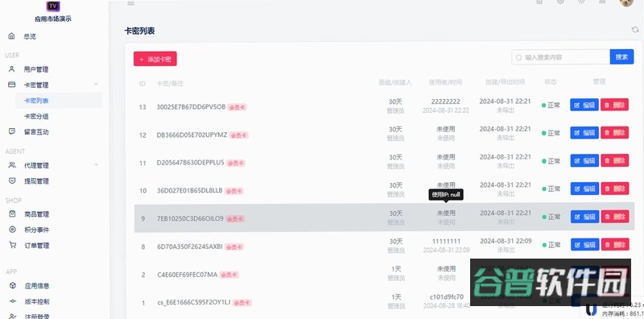Open 积分事件 in the sidebar

coord(36,230)
